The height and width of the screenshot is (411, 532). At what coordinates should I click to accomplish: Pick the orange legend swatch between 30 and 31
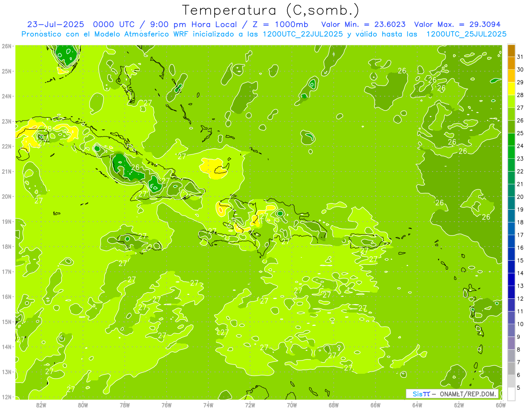511,63
